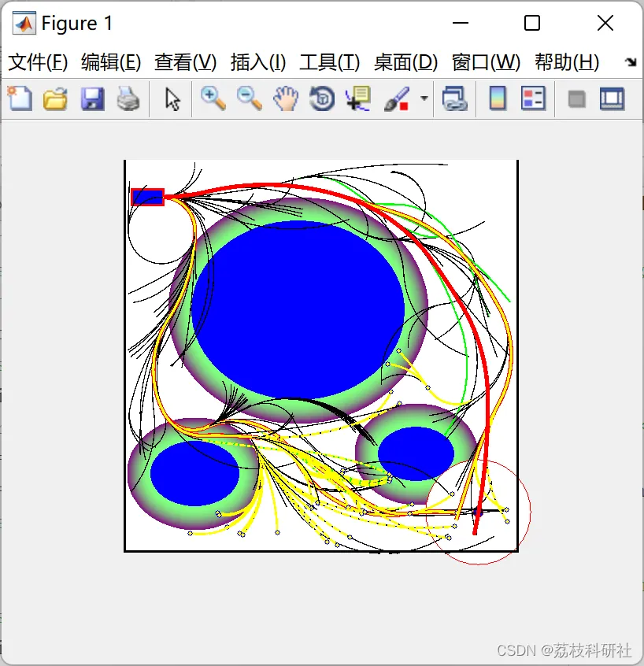Select the Pan hand tool
The image size is (644, 666).
tap(286, 98)
